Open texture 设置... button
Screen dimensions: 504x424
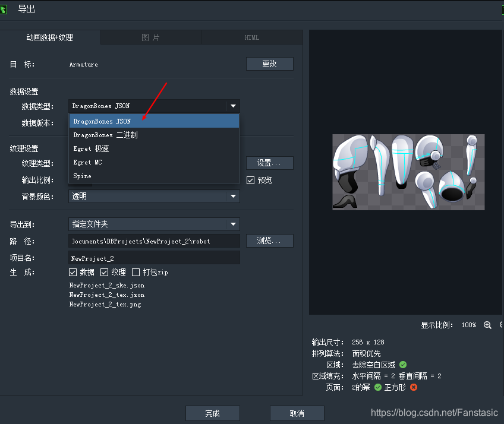click(270, 163)
